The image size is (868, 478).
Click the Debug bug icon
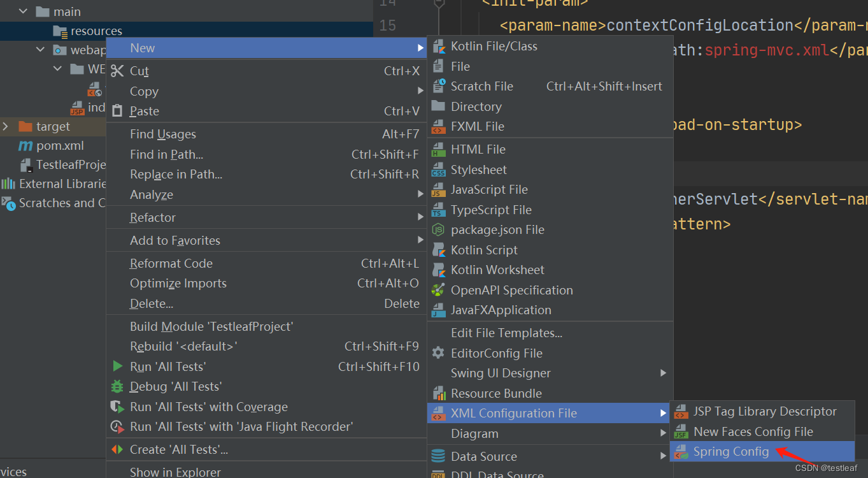click(x=117, y=386)
